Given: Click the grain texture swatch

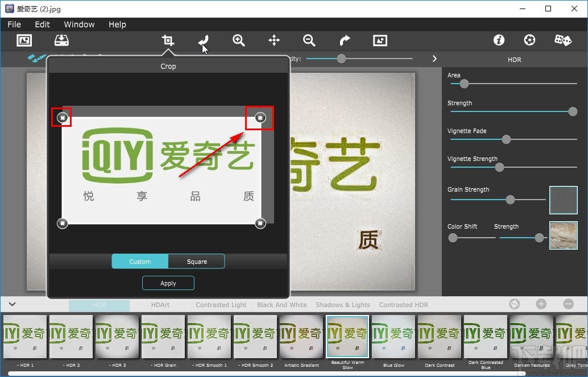Looking at the screenshot, I should click(563, 200).
